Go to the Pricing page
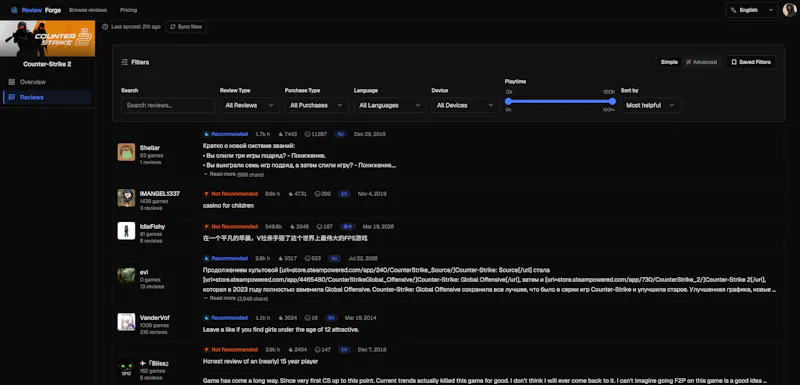The image size is (800, 385). (129, 10)
